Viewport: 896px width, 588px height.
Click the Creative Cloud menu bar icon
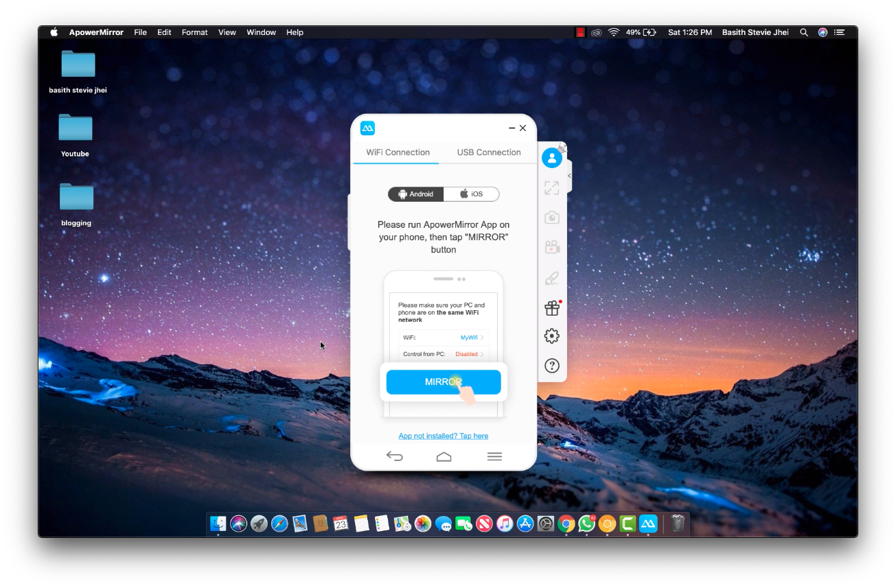pos(597,32)
